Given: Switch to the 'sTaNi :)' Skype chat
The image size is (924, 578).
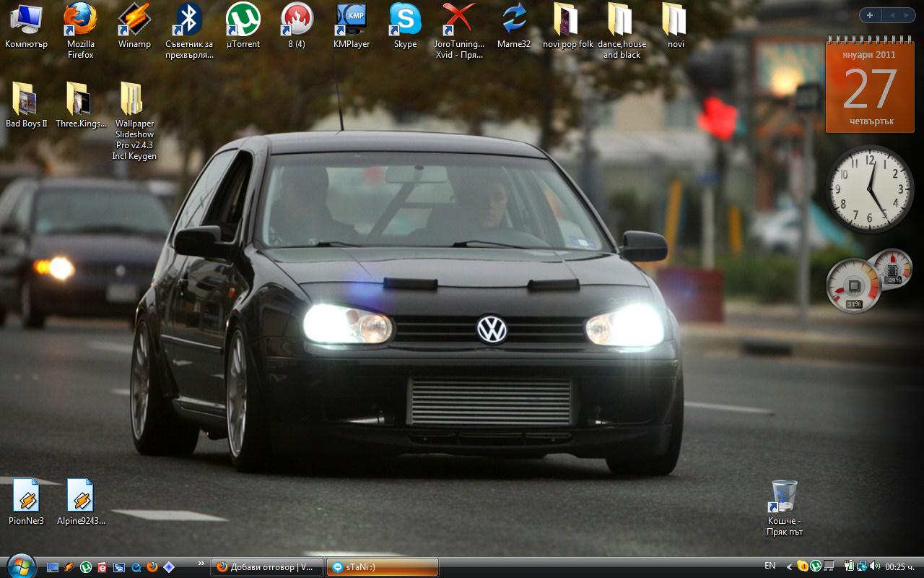Looking at the screenshot, I should (x=382, y=567).
